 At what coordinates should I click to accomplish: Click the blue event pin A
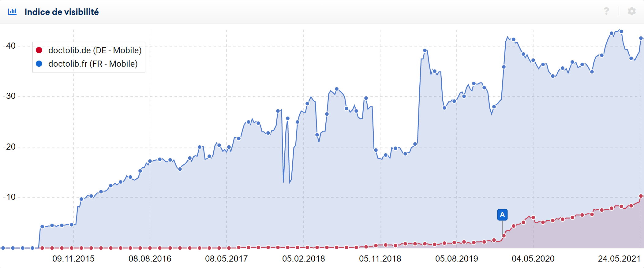502,215
